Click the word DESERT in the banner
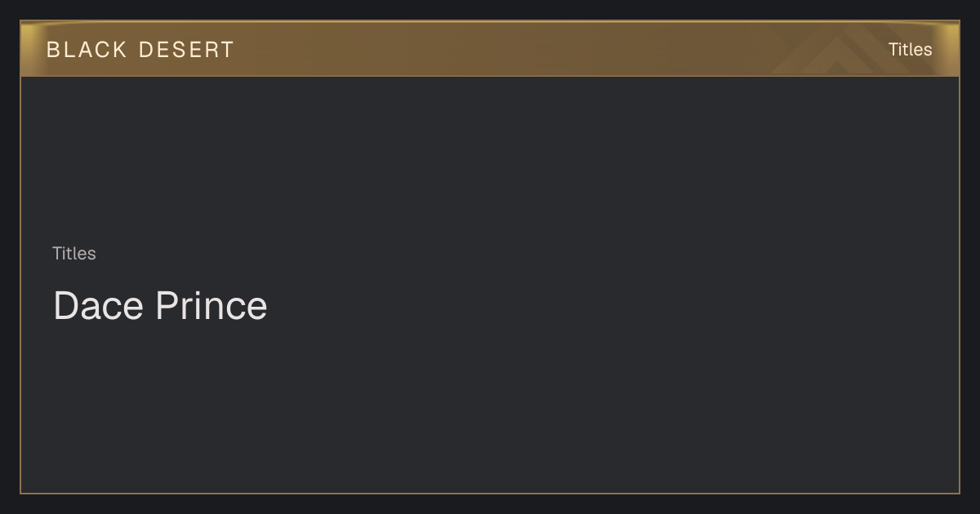Screen dimensions: 980x514 (186, 50)
